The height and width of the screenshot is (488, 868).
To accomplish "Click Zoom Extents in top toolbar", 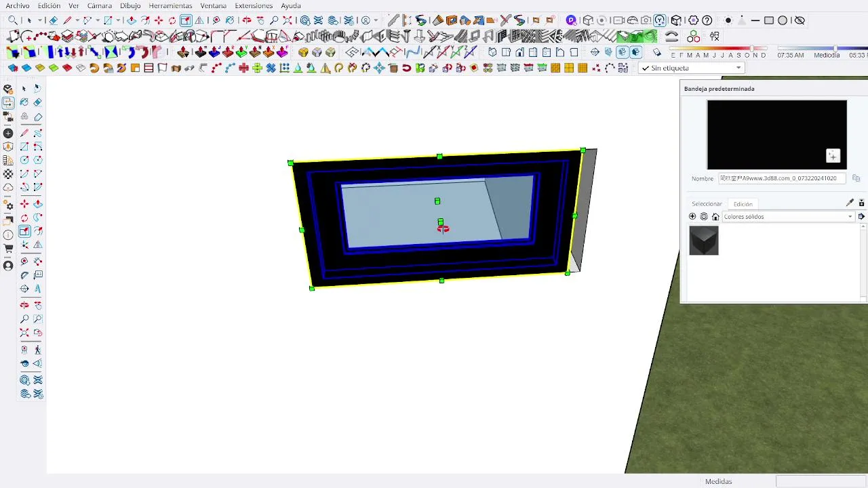I will [288, 20].
